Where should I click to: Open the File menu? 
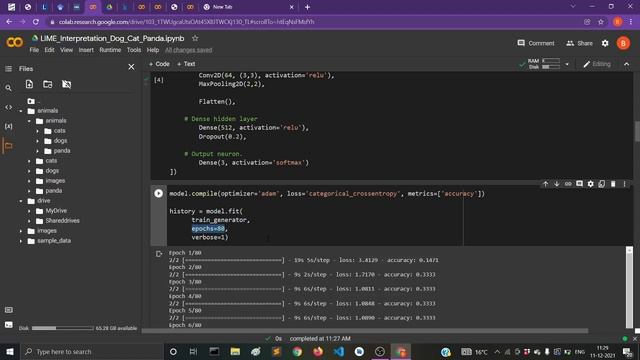34,50
